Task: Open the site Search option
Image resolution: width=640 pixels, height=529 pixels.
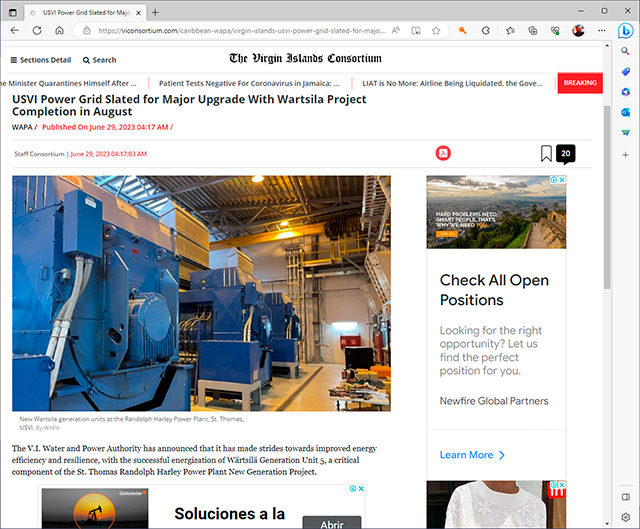Action: click(x=100, y=60)
